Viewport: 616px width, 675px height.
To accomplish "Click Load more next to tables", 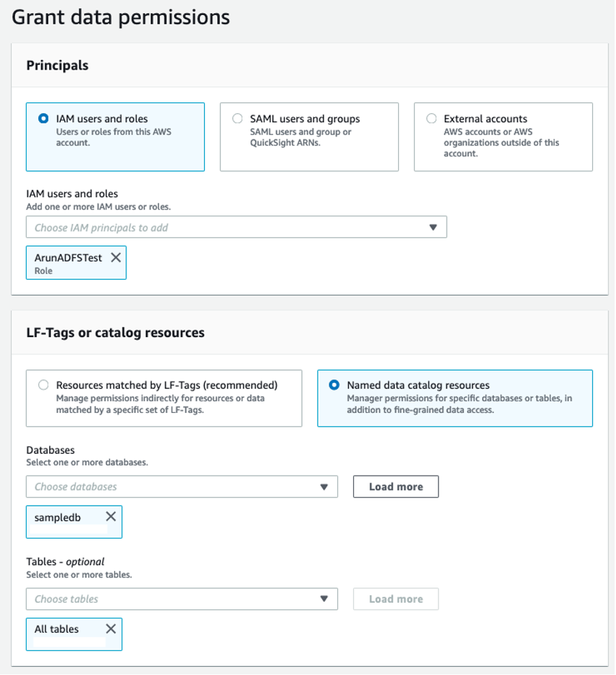I will pyautogui.click(x=395, y=599).
